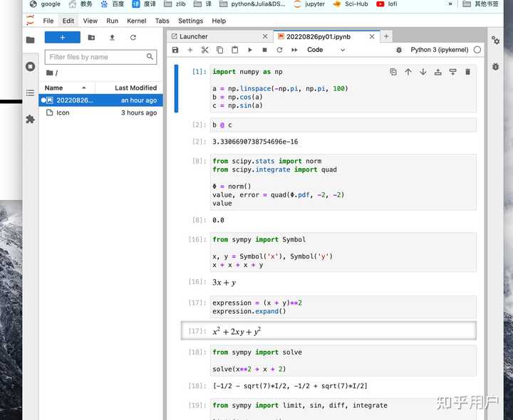Open the Kernel menu
The width and height of the screenshot is (513, 420).
(x=136, y=21)
